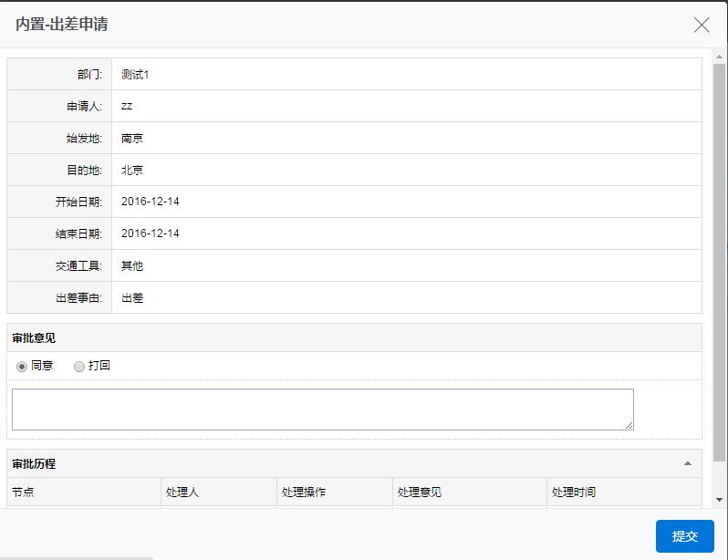This screenshot has height=560, width=728.
Task: Click the 处理人 column header
Action: (182, 493)
